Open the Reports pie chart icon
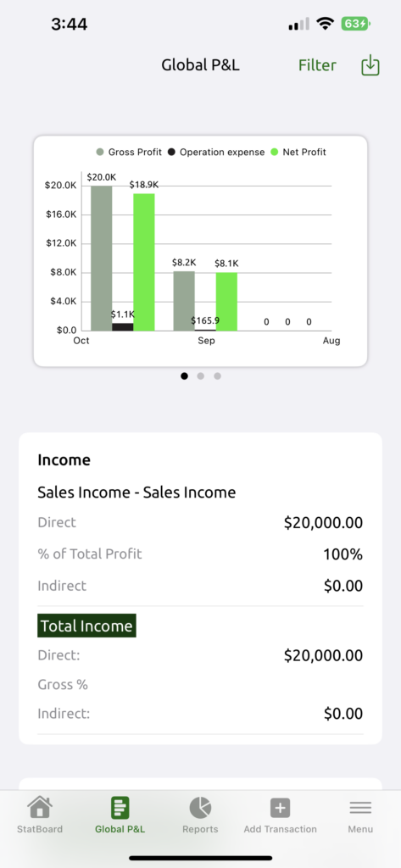This screenshot has height=868, width=401. coord(200,808)
